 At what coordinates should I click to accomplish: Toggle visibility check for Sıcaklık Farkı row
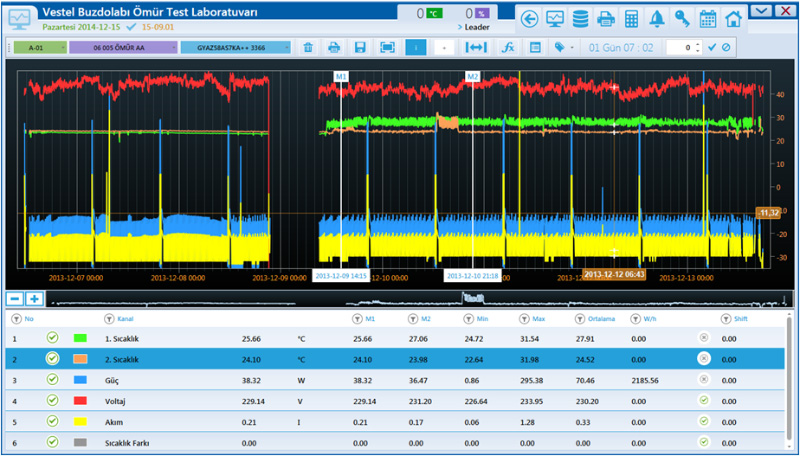(x=52, y=442)
